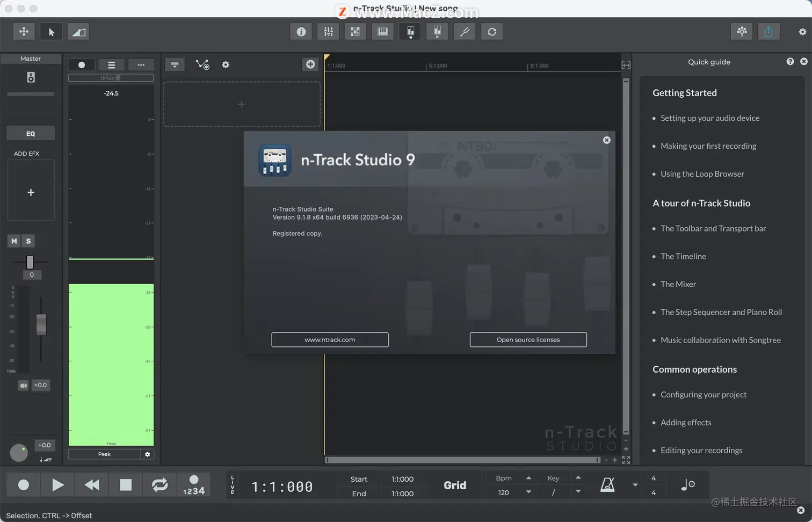812x522 pixels.
Task: Open the mixer from the toolbar
Action: [328, 32]
